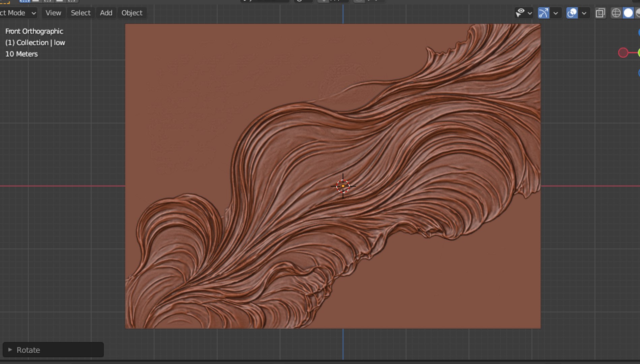The image size is (640, 364).
Task: Expand the Rotate operator panel
Action: coord(53,350)
